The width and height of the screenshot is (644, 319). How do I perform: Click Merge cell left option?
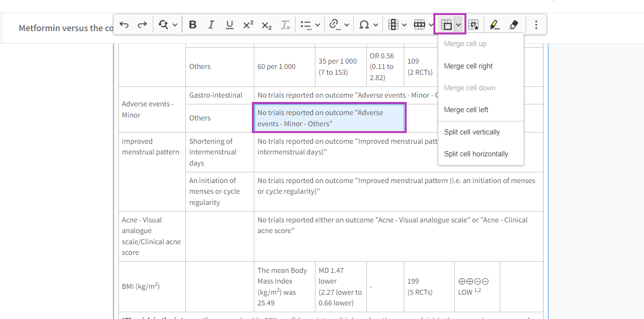click(x=466, y=110)
